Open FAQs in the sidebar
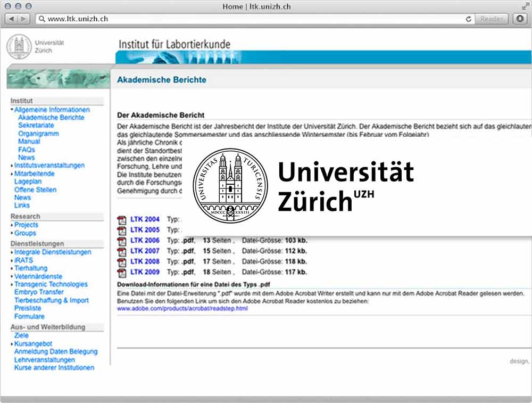 pyautogui.click(x=27, y=150)
